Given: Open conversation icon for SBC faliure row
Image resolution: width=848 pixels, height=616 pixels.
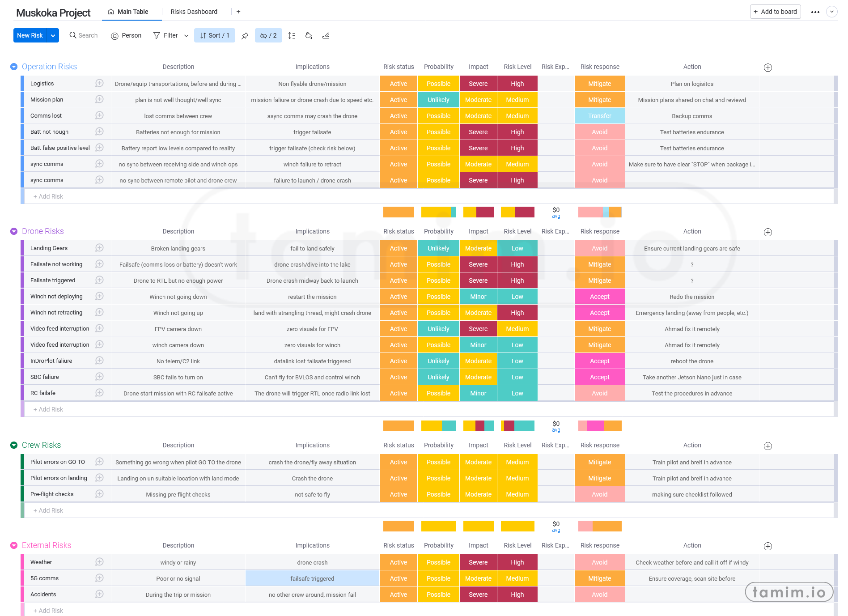Looking at the screenshot, I should click(99, 377).
